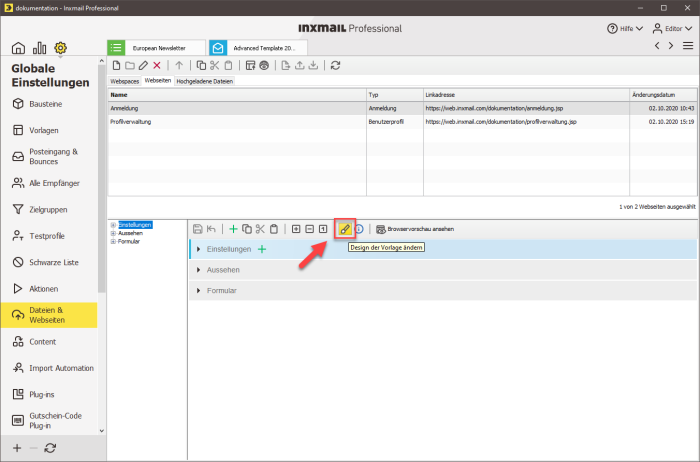Expand Formular node in the tree
This screenshot has height=462, width=700.
[x=113, y=241]
